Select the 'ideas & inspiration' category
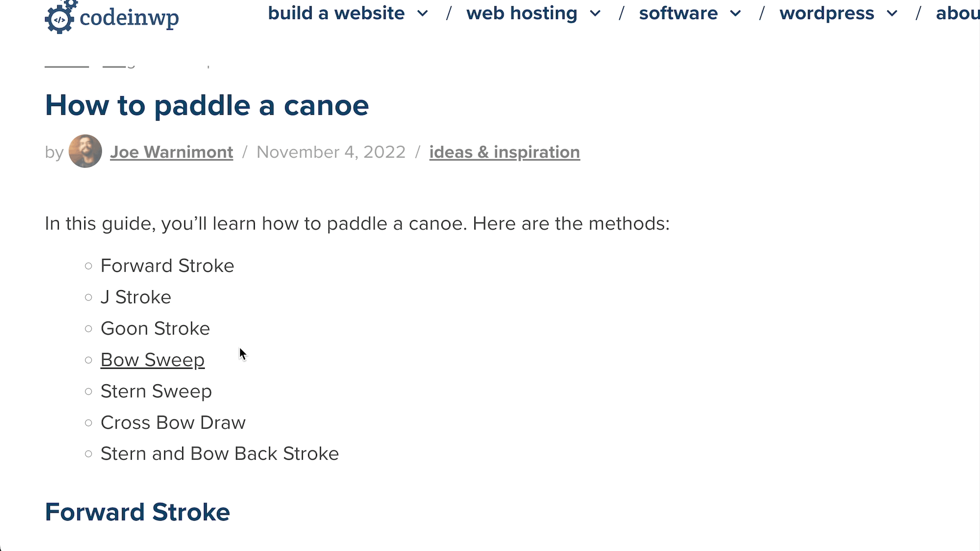The image size is (980, 551). [x=504, y=152]
